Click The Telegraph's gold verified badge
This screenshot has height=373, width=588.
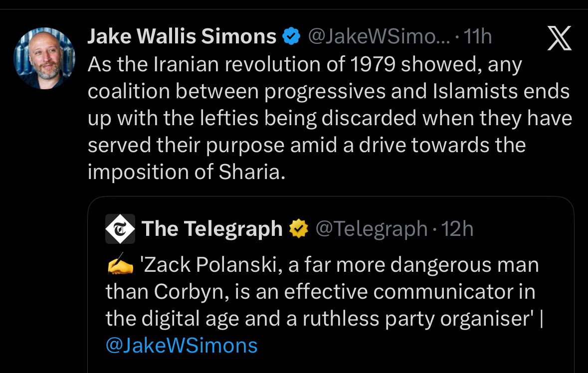[299, 229]
